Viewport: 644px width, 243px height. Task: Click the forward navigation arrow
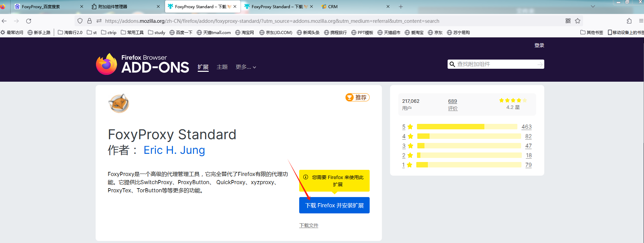point(16,21)
